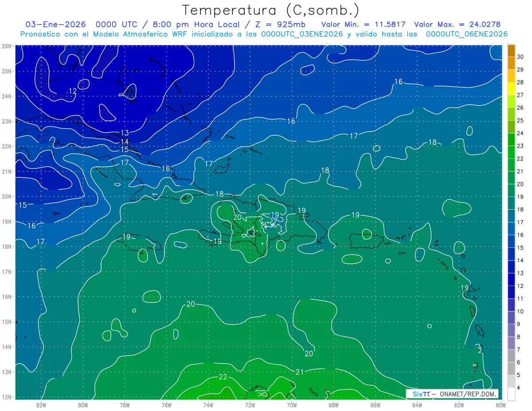Click the 26N latitude axis label
The height and width of the screenshot is (411, 532).
pos(7,46)
